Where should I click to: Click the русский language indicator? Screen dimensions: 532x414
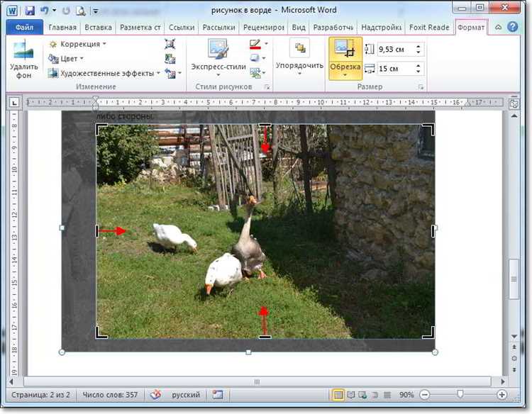point(186,395)
